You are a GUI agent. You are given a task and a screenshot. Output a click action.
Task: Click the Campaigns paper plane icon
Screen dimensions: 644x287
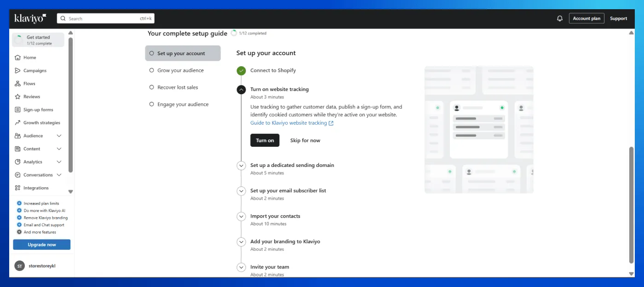[17, 71]
